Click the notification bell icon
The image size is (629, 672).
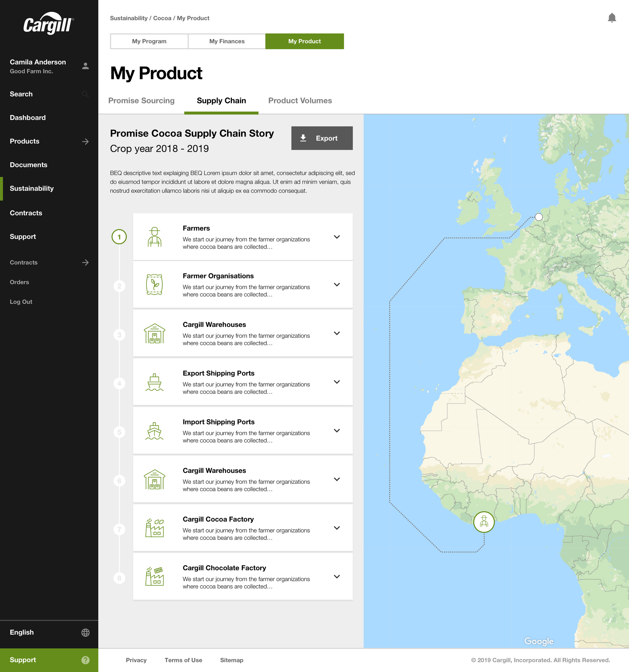612,18
